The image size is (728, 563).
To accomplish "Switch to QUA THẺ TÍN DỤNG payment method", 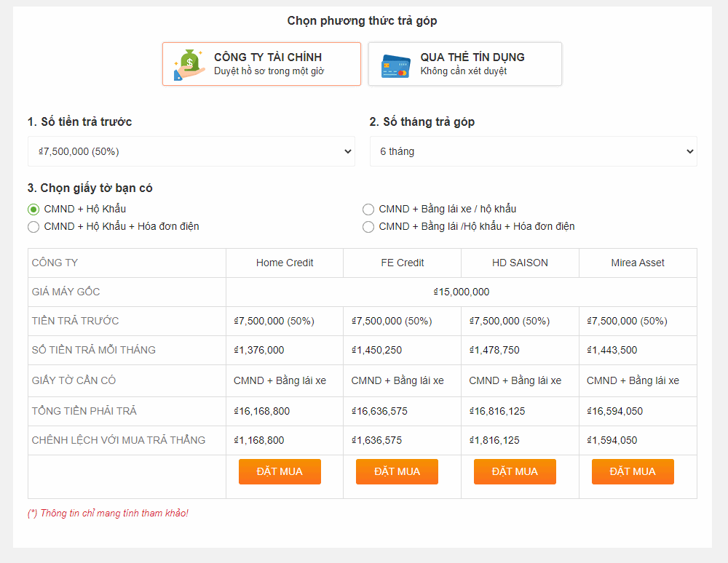I will (464, 63).
